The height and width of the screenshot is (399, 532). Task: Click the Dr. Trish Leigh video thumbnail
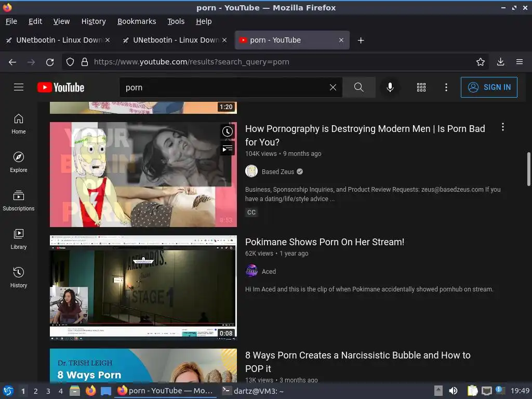[143, 365]
